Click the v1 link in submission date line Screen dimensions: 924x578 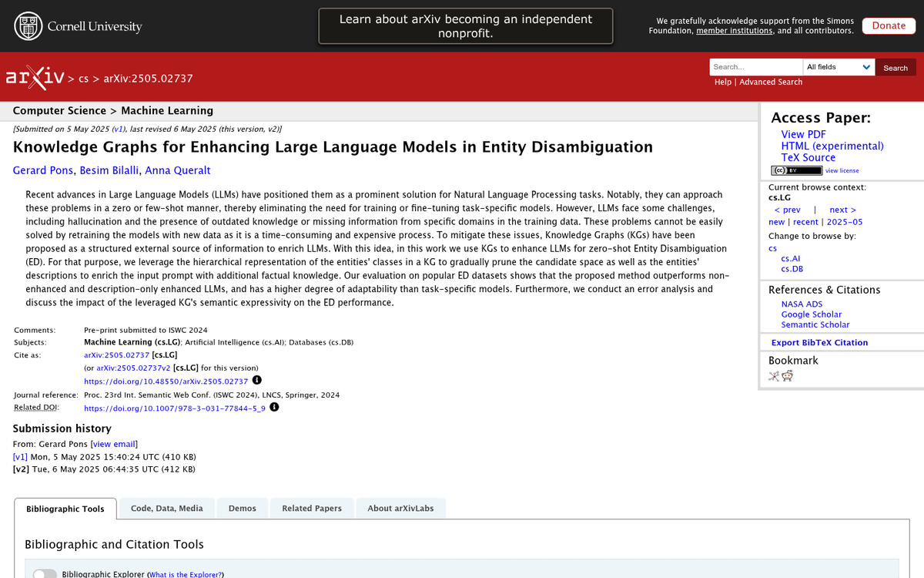(x=118, y=129)
